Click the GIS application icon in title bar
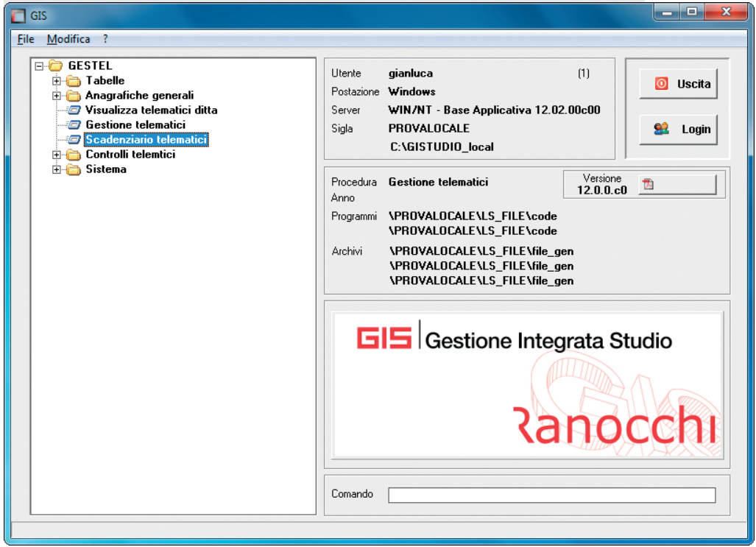Viewport: 756px width, 547px height. tap(18, 16)
